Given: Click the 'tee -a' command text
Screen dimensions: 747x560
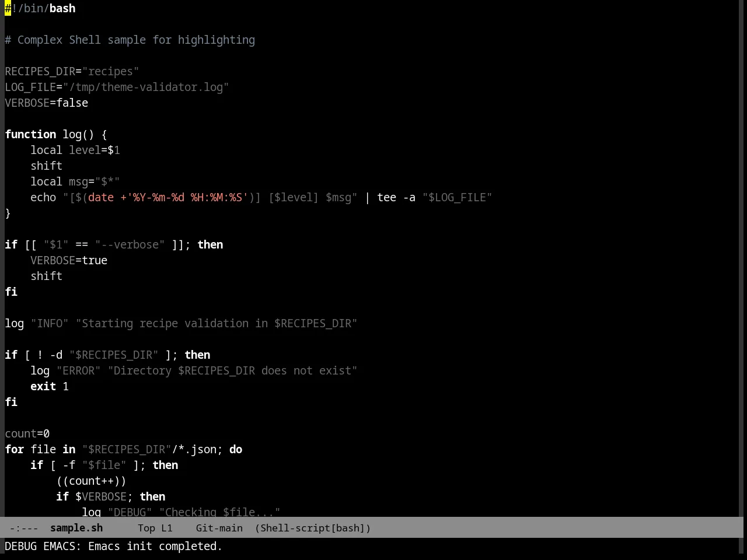Looking at the screenshot, I should 396,197.
